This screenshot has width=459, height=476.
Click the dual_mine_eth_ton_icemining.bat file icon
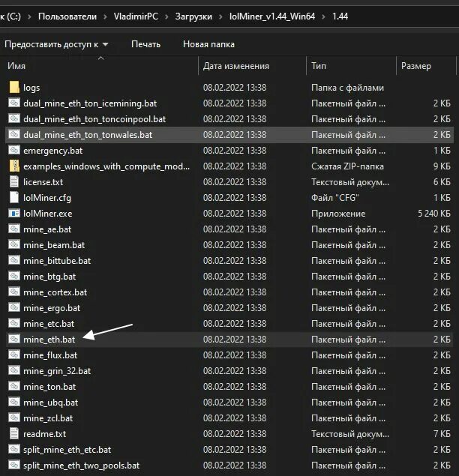[14, 103]
